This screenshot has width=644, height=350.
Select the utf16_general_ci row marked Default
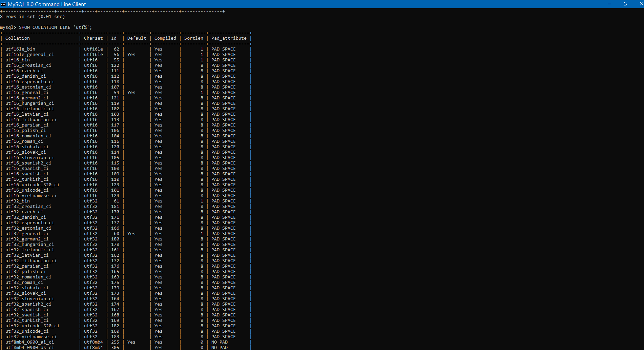coord(27,92)
